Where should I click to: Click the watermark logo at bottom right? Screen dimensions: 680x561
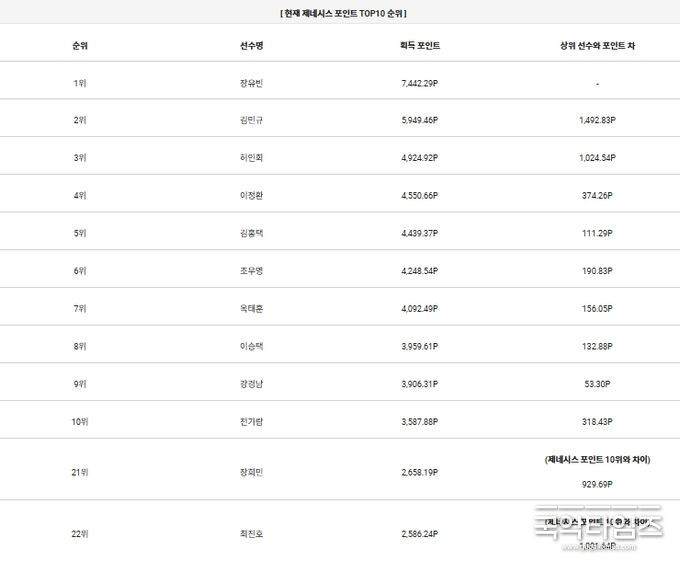tap(599, 528)
